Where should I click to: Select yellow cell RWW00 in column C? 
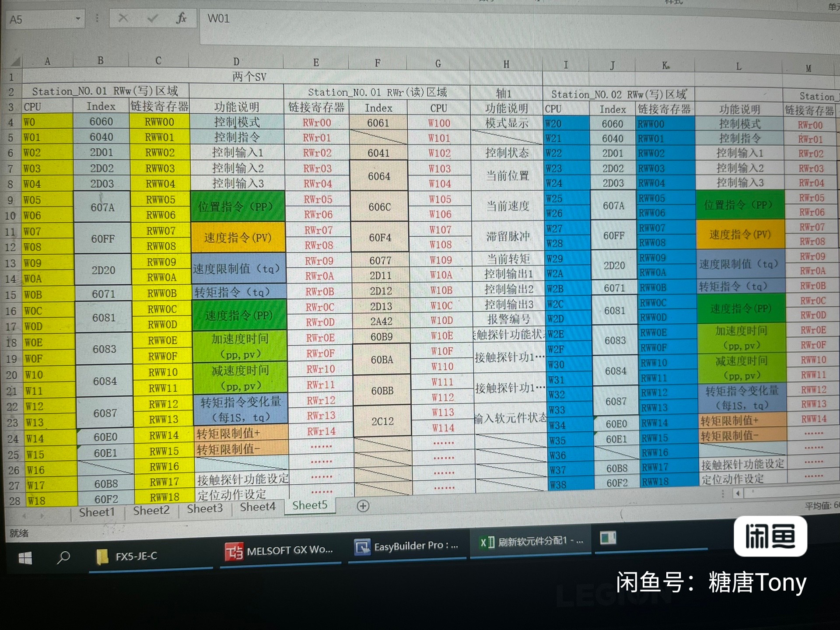159,122
